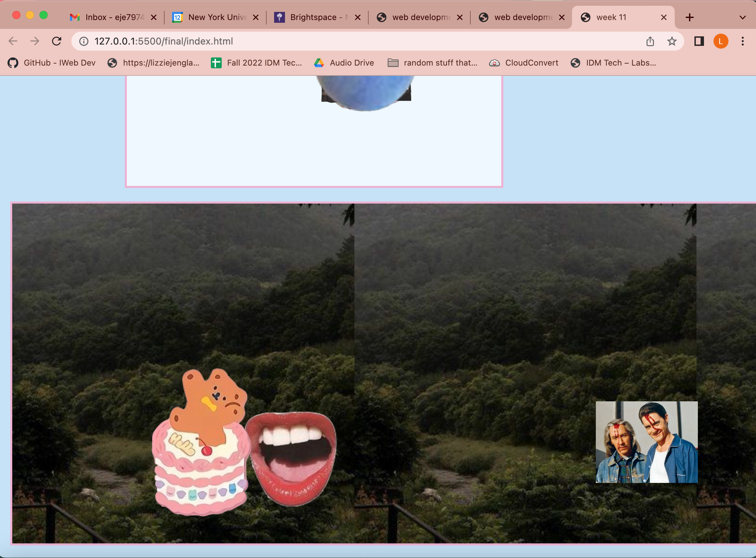
Task: Open a new tab with plus button
Action: [689, 17]
